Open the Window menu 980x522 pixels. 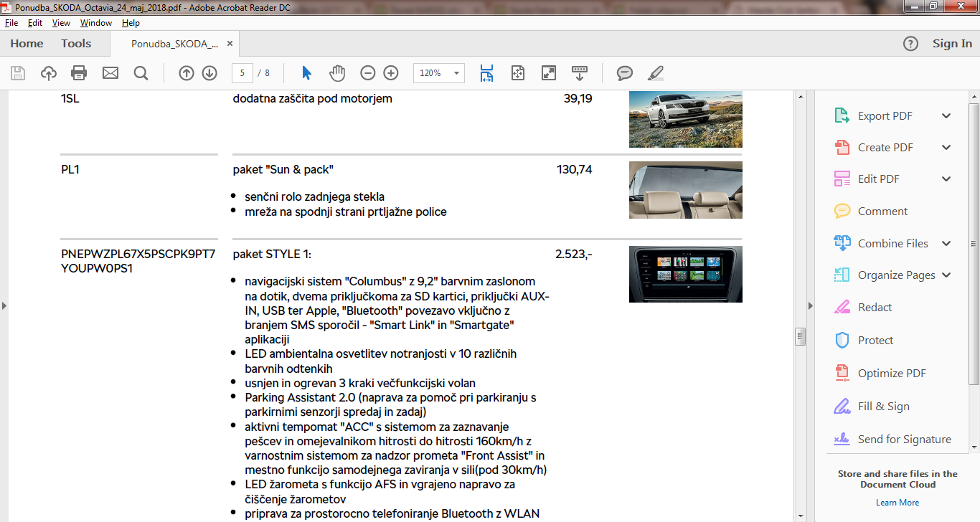pos(96,23)
